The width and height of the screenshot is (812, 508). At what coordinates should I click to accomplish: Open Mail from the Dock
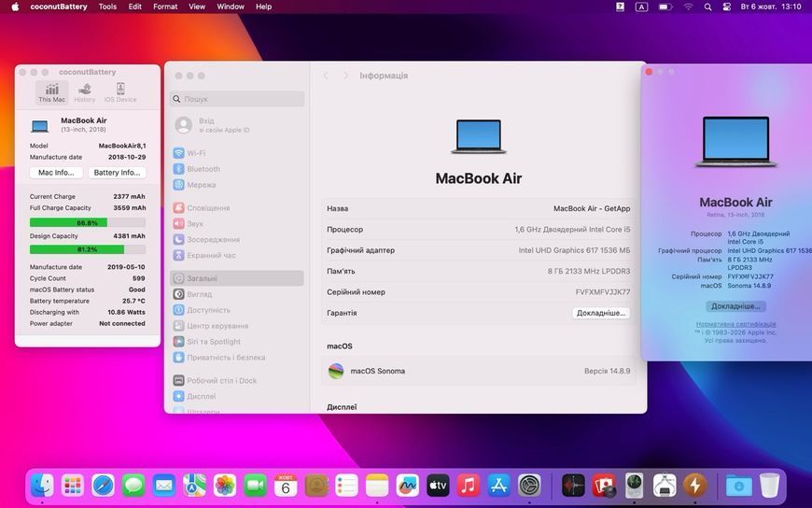coord(163,486)
